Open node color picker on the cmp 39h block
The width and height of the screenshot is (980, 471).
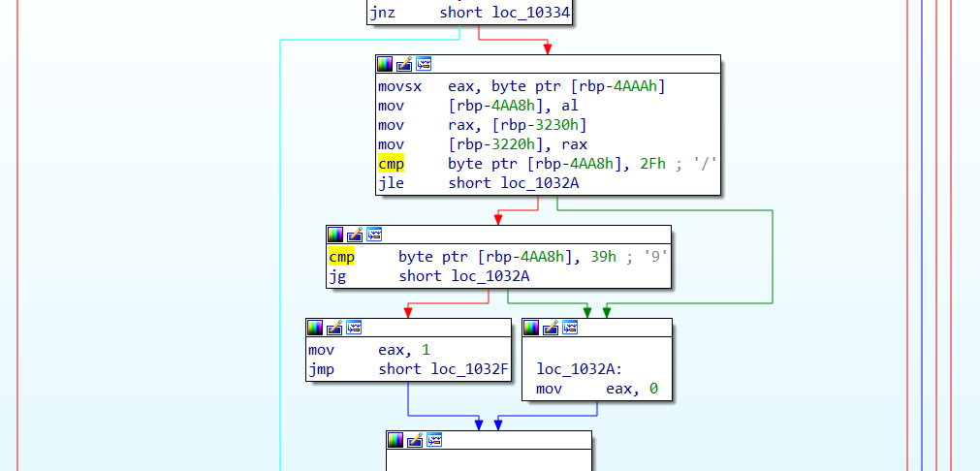(x=335, y=235)
